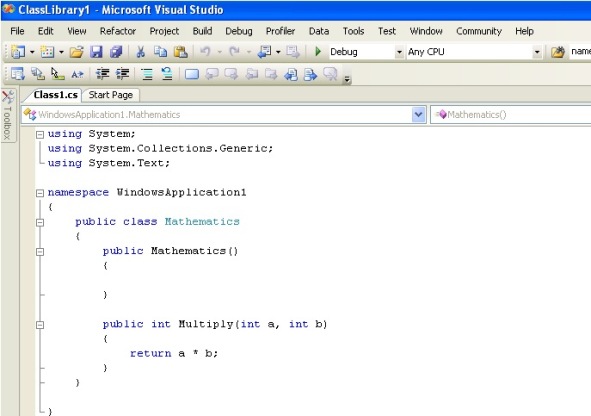This screenshot has height=416, width=591.
Task: Open the Any CPU platform dropdown
Action: [537, 52]
